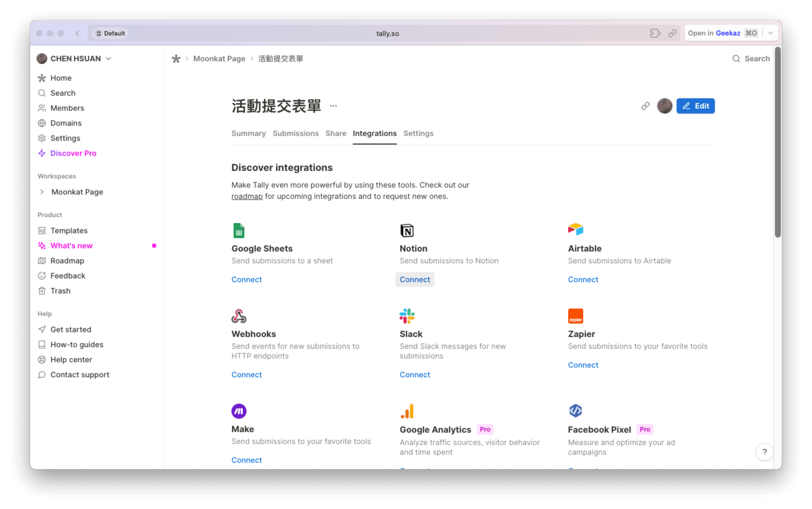Click the Search button at top right
812x509 pixels.
click(x=751, y=59)
